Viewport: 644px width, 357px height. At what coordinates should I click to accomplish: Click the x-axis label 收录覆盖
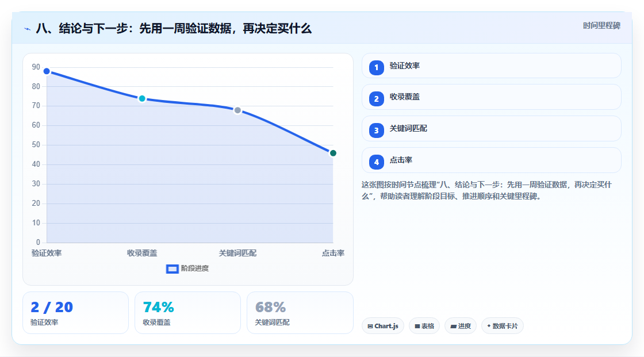(x=142, y=253)
